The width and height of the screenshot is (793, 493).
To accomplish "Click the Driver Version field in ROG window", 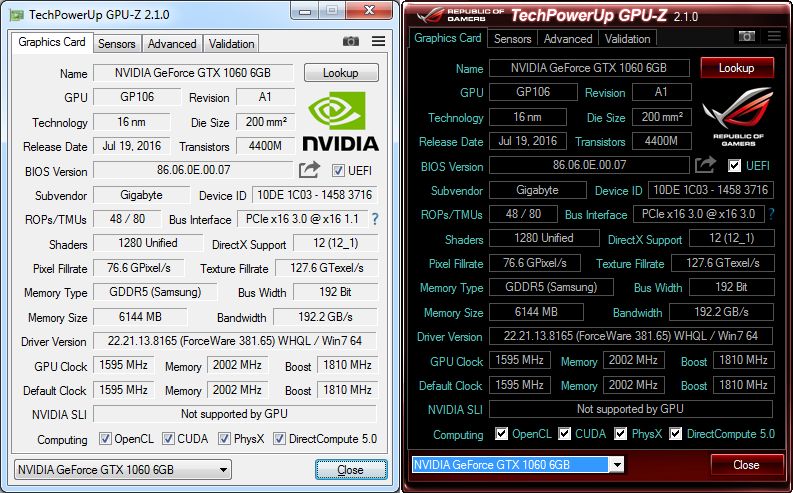I will (631, 336).
